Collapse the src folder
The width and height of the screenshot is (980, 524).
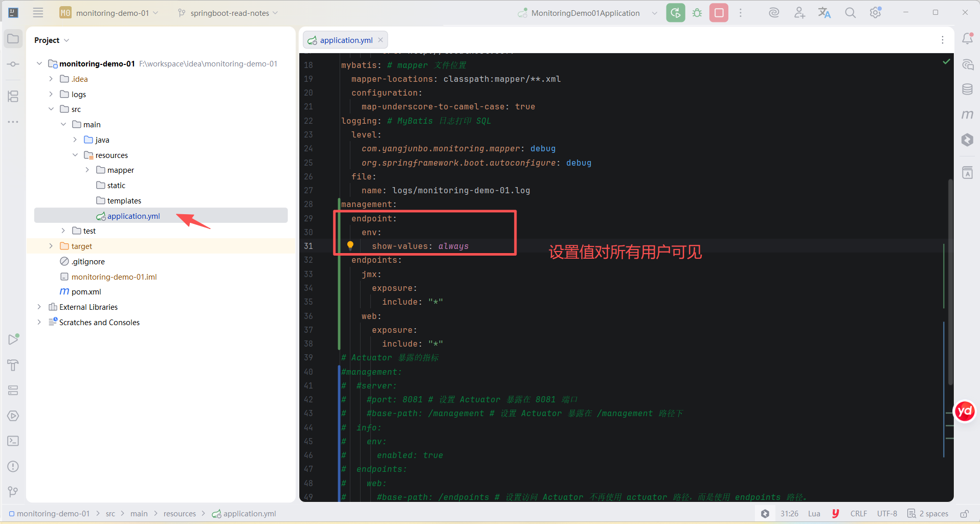(51, 109)
